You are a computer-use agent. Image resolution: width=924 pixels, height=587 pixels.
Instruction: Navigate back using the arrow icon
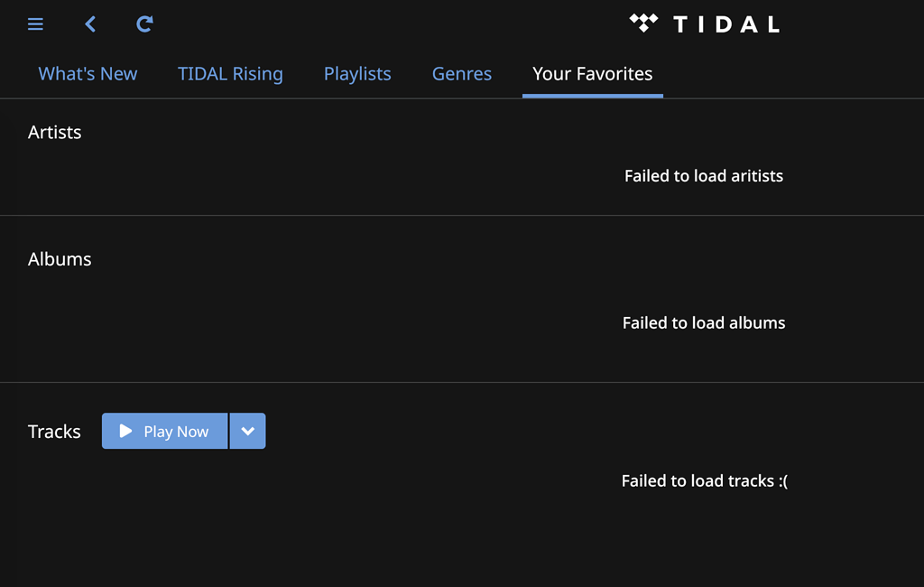pyautogui.click(x=89, y=23)
